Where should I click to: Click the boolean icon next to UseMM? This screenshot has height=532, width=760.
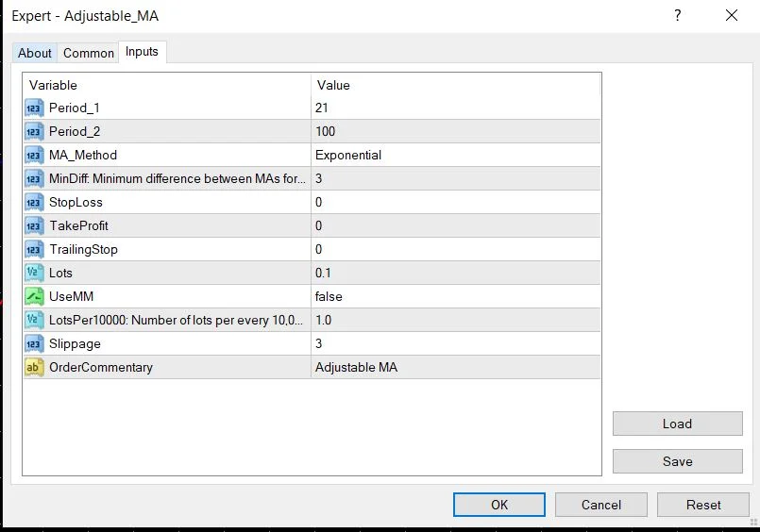[x=34, y=297]
